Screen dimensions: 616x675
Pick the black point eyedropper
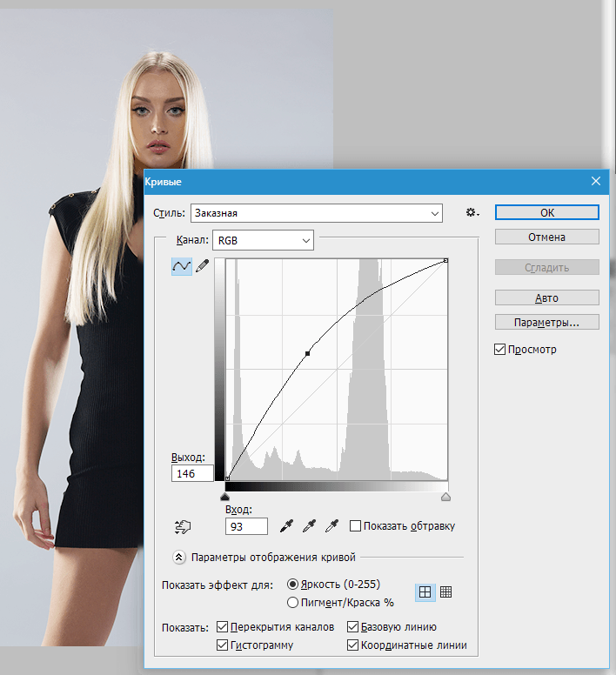coord(287,525)
